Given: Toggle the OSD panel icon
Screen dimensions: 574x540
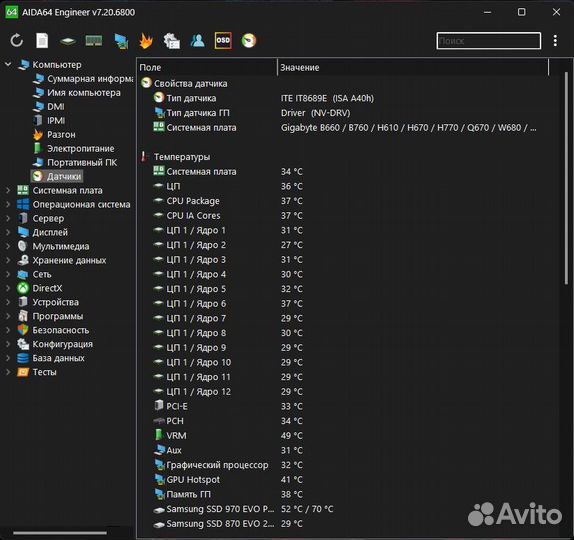Looking at the screenshot, I should [x=223, y=41].
